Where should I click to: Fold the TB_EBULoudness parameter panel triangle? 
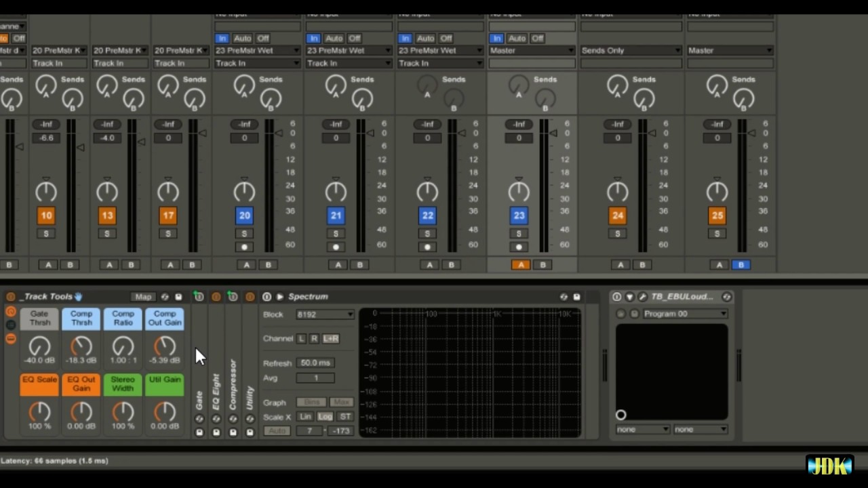pos(629,297)
